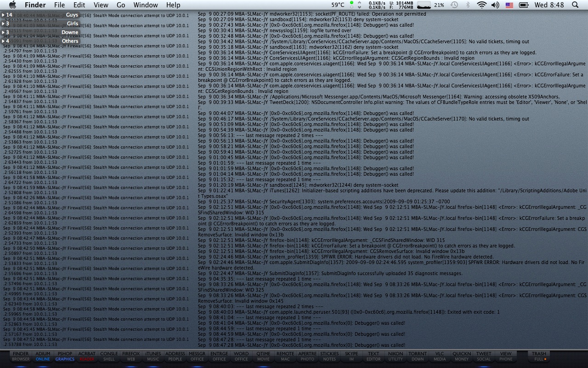This screenshot has width=588, height=368.
Task: Open the Bluetooth menu bar icon
Action: (x=468, y=5)
